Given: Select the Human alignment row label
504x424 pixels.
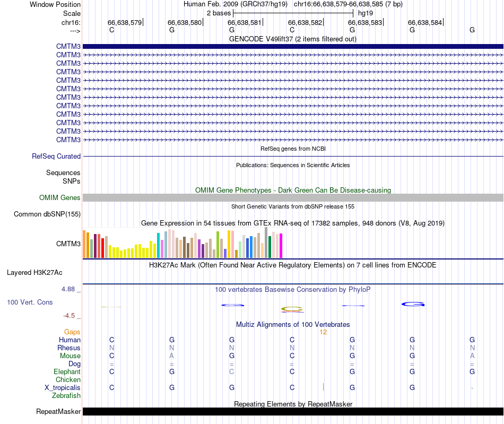Looking at the screenshot, I should pyautogui.click(x=69, y=340).
